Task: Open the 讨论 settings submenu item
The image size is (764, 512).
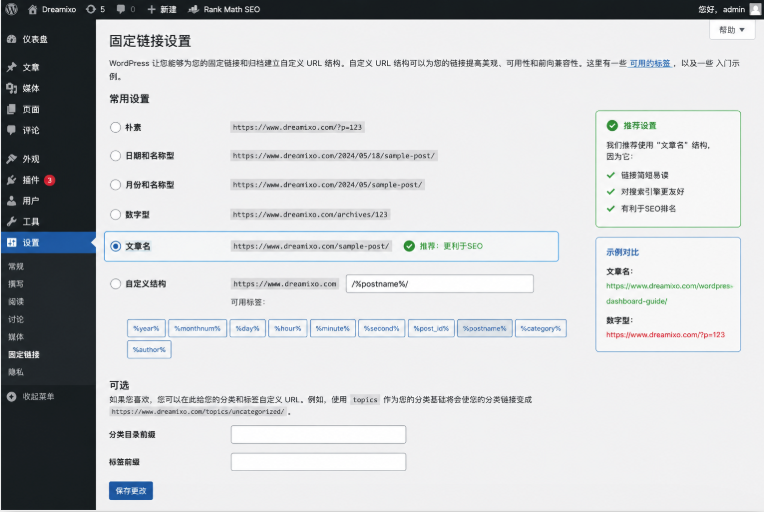Action: coord(16,319)
